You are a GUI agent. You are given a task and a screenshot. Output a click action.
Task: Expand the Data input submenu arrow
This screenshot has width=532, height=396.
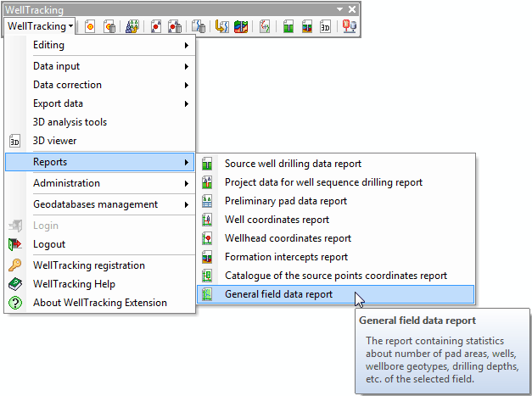(x=187, y=66)
